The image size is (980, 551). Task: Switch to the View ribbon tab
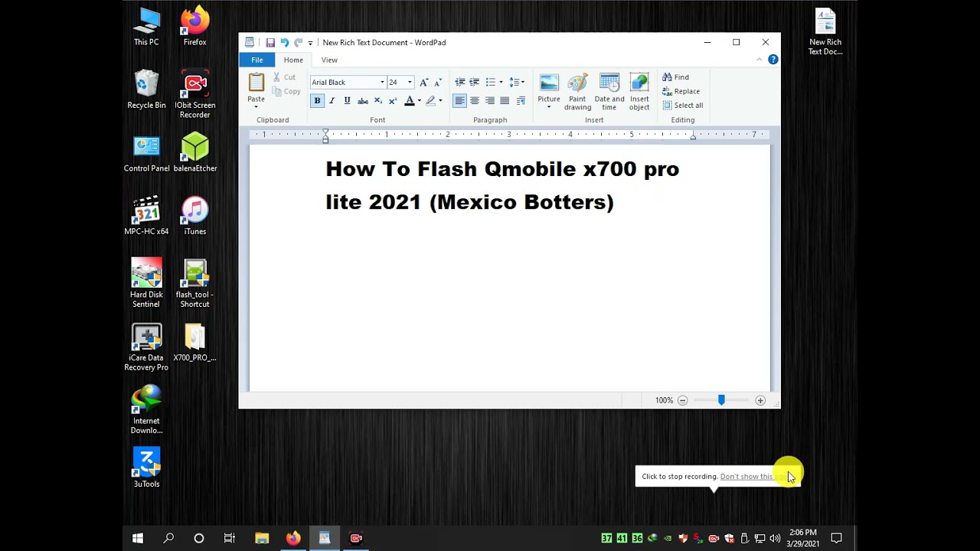329,60
